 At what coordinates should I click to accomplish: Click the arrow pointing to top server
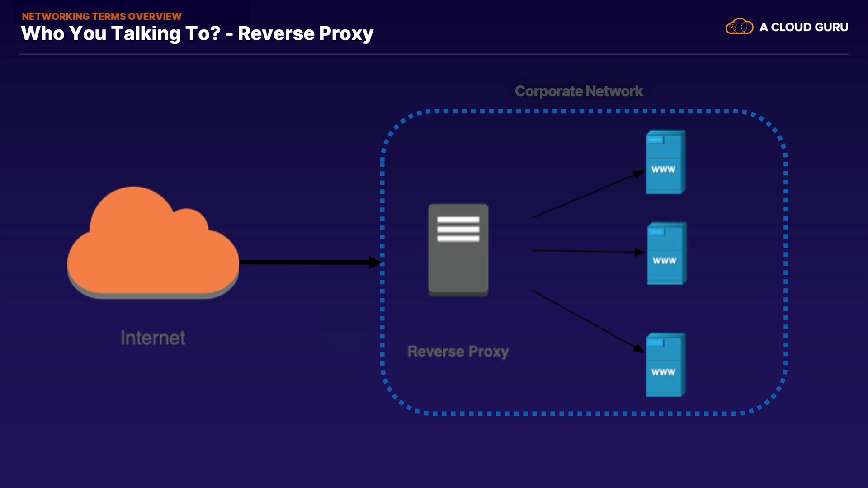pos(588,195)
